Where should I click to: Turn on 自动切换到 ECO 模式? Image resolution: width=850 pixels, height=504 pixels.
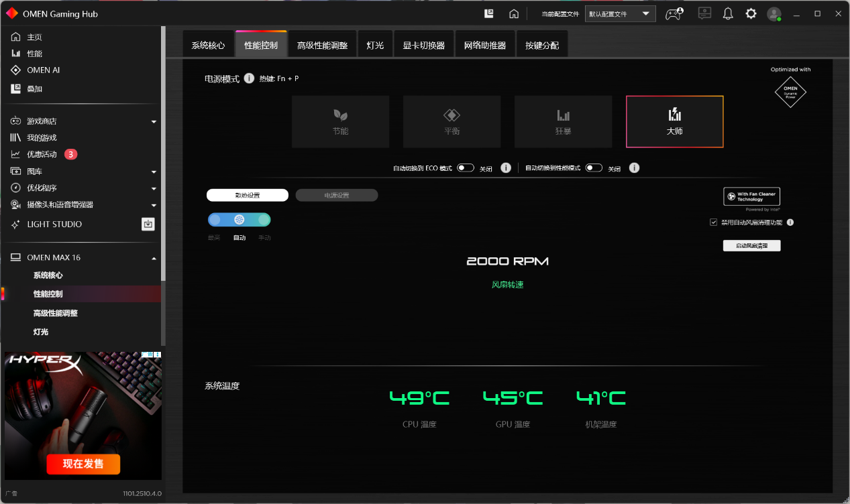[465, 168]
